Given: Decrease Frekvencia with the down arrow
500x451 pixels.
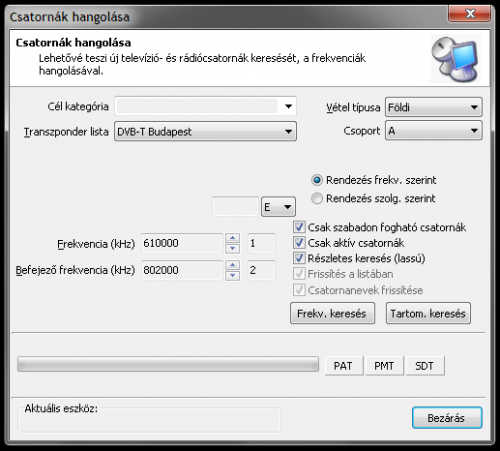Looking at the screenshot, I should pos(232,248).
